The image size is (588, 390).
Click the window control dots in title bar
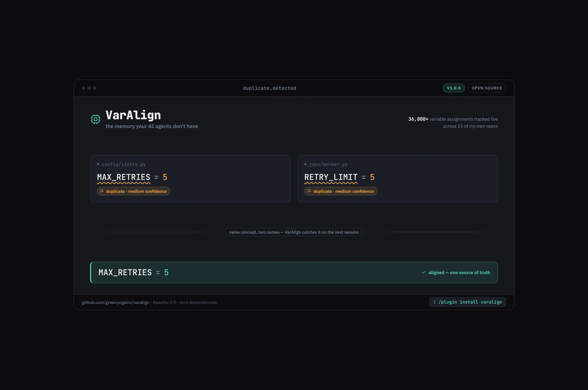point(89,88)
